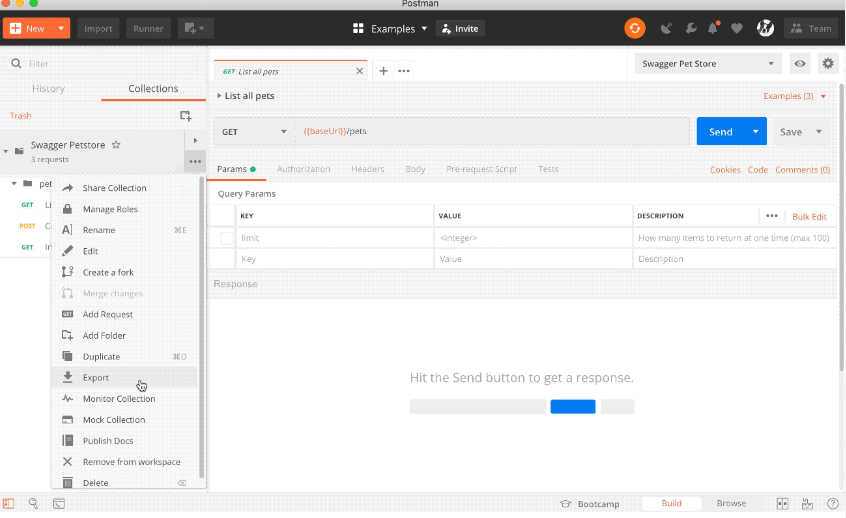This screenshot has height=518, width=846.
Task: Open the Postman console icon
Action: (x=59, y=503)
